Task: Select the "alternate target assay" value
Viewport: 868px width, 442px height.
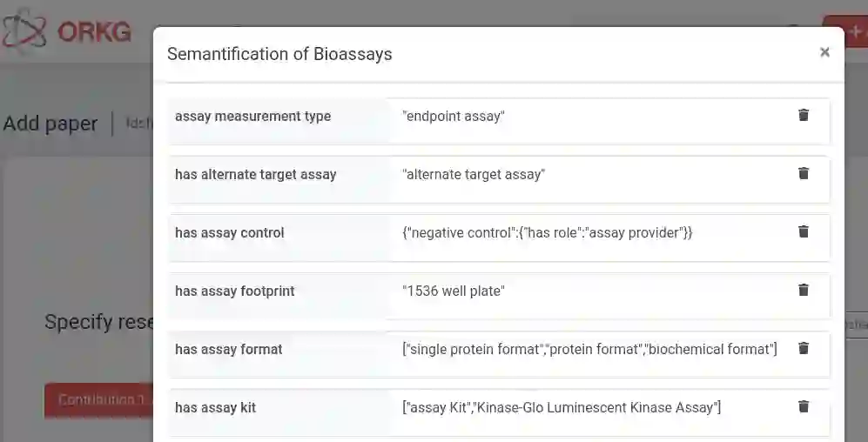Action: 474,175
